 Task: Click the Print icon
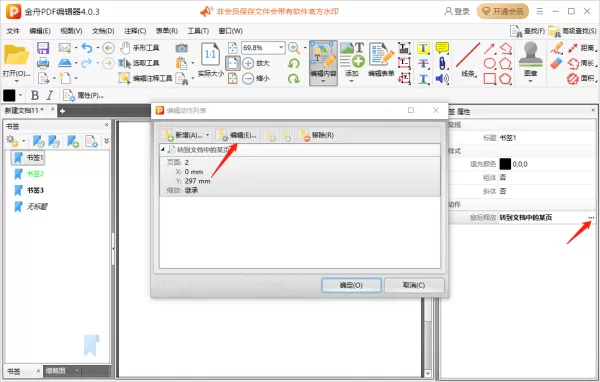click(x=43, y=63)
